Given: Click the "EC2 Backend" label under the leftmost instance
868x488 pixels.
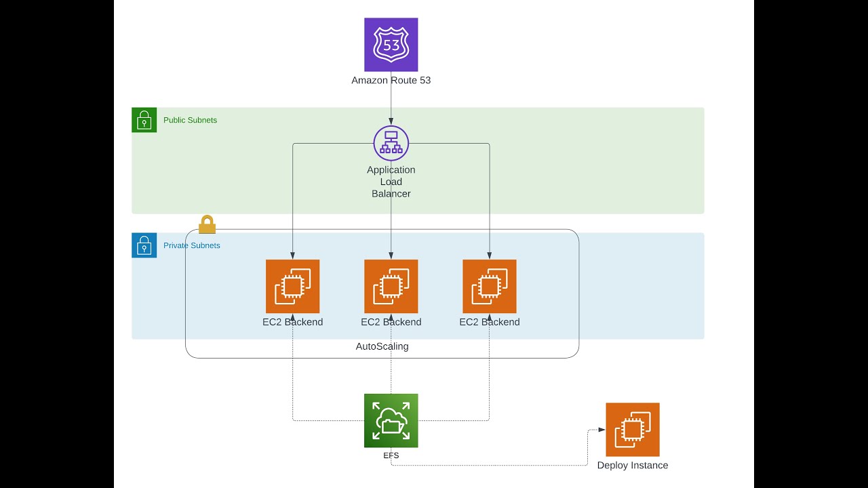Looking at the screenshot, I should pos(293,322).
